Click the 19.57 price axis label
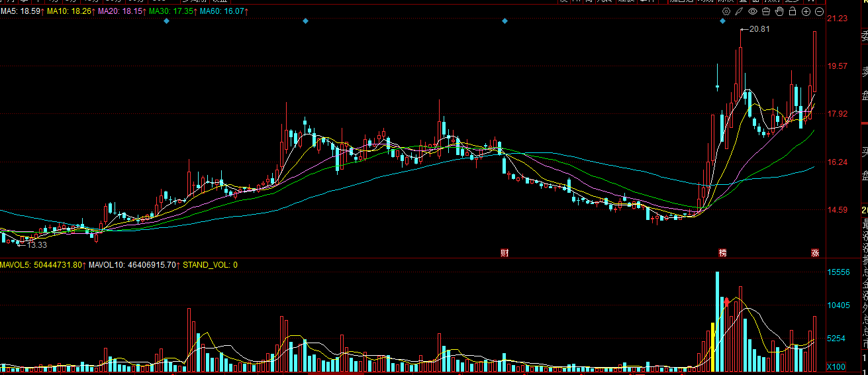Screen dimensions: 868x375 pyautogui.click(x=838, y=66)
